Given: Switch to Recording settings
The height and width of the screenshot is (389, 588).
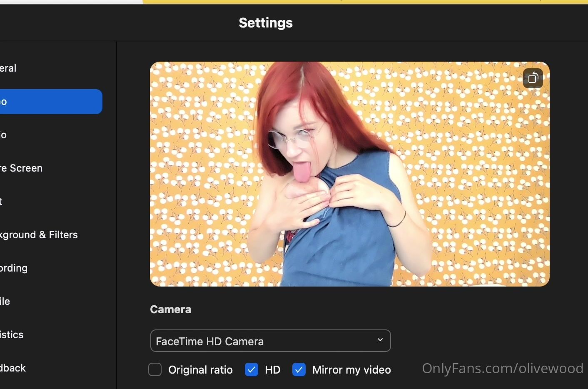Looking at the screenshot, I should [x=14, y=268].
